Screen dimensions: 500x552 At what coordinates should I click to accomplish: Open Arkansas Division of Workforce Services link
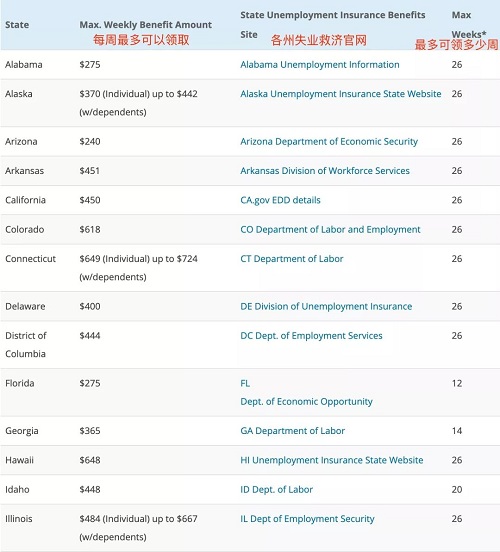(x=325, y=171)
